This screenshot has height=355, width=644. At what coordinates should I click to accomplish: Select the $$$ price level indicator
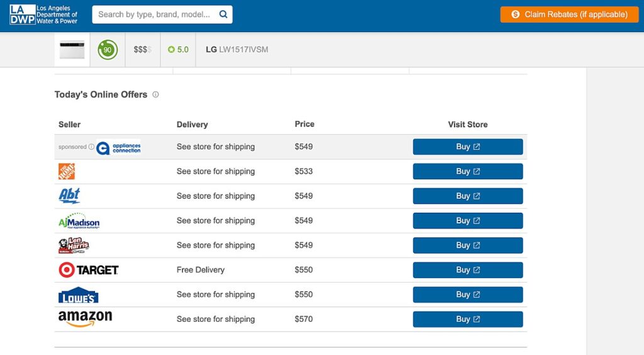[x=143, y=50]
